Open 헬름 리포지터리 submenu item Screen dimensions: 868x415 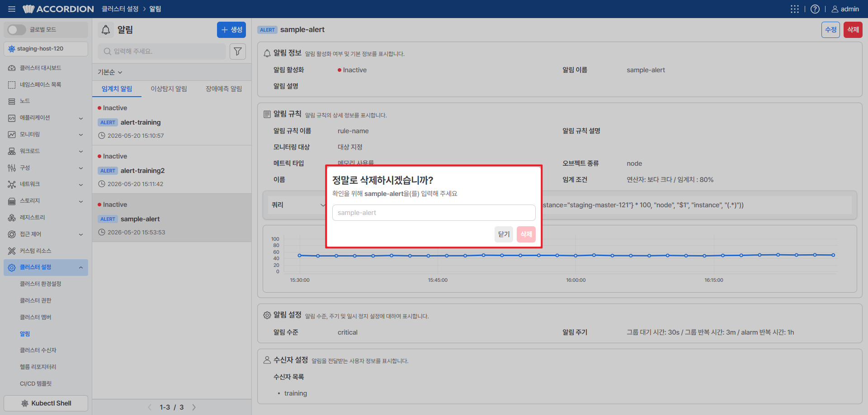[x=38, y=367]
